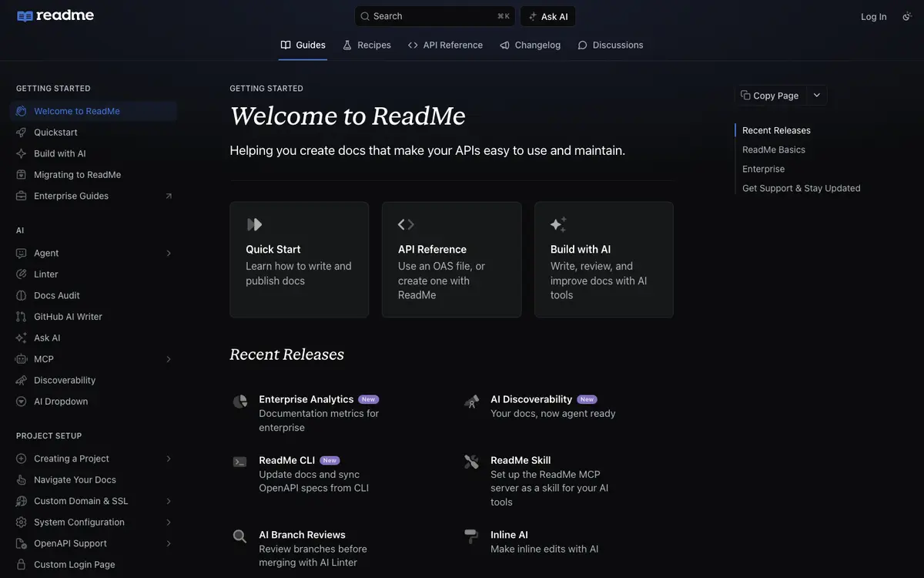Click the Custom Login Page lock icon
This screenshot has height=578, width=924.
21,565
